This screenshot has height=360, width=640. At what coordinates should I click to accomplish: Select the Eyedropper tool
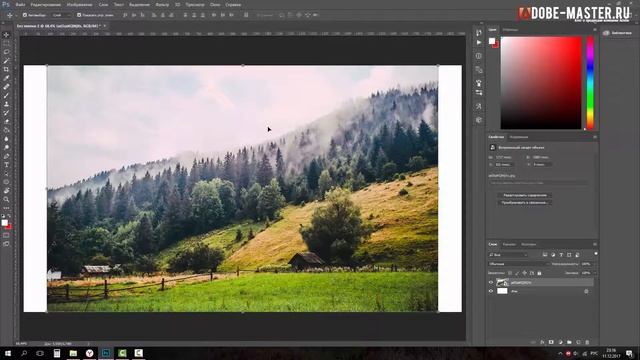(x=6, y=78)
